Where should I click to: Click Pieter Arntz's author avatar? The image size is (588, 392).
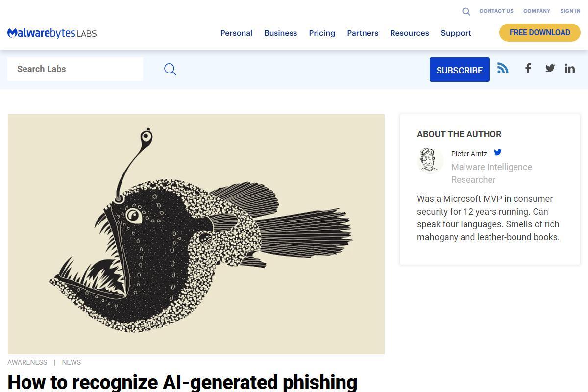click(430, 161)
